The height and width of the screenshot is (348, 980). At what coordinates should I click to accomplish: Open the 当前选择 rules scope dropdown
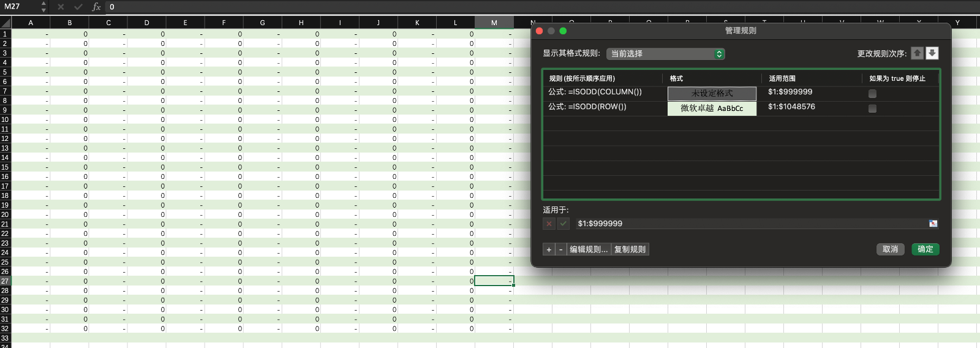pyautogui.click(x=665, y=54)
